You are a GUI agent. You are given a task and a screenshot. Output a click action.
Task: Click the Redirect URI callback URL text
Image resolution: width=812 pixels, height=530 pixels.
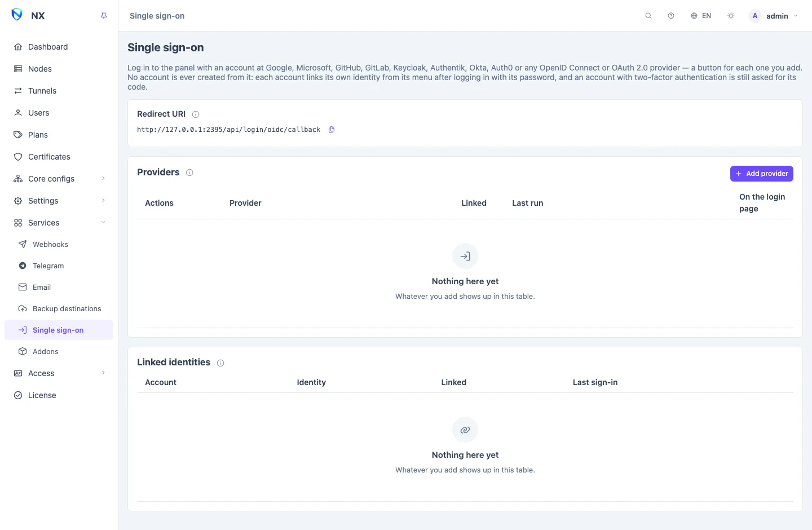[x=228, y=130]
